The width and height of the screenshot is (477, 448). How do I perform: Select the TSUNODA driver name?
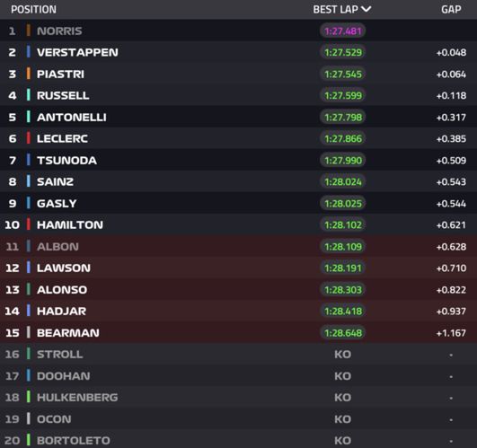point(67,160)
